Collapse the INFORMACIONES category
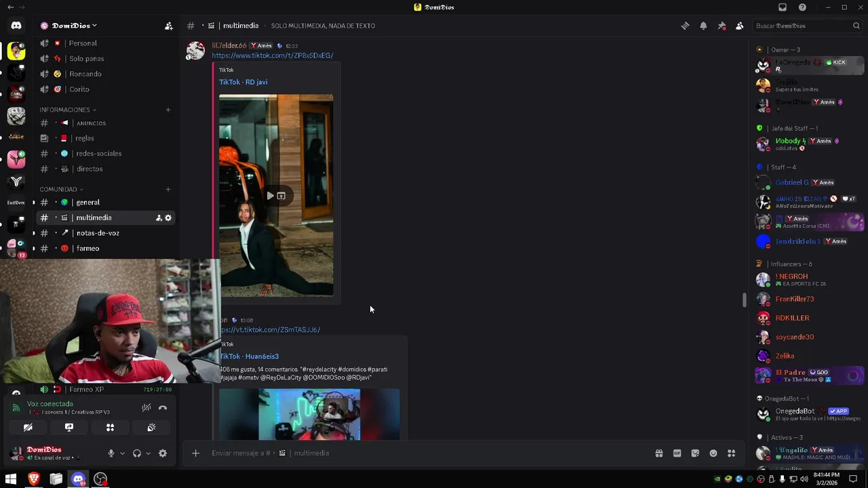868x488 pixels. click(x=68, y=110)
